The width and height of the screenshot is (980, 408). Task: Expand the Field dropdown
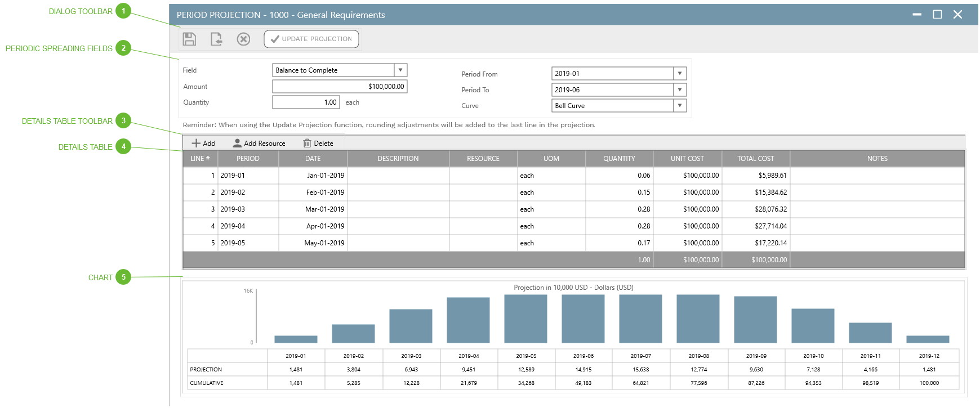click(x=400, y=70)
